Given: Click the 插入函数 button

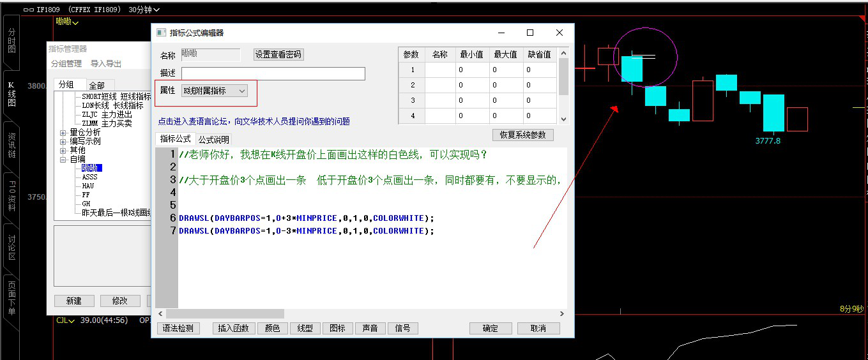Looking at the screenshot, I should click(233, 328).
